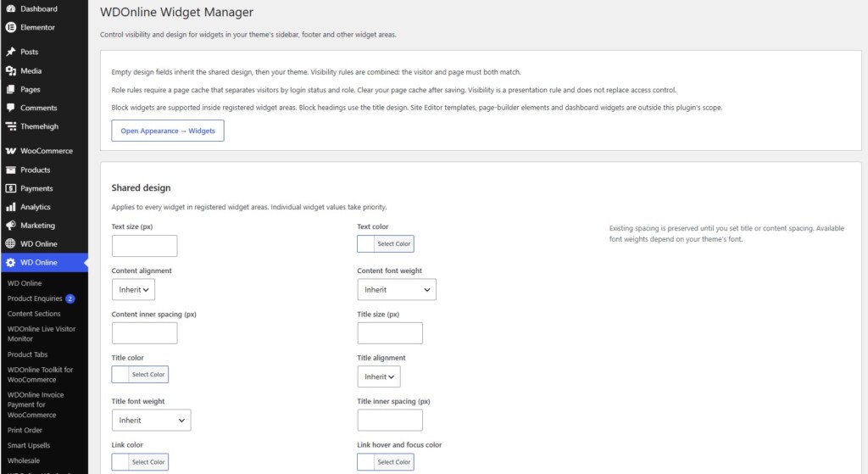868x474 pixels.
Task: Open WDOnline Toolkit for WooCommerce
Action: [40, 375]
